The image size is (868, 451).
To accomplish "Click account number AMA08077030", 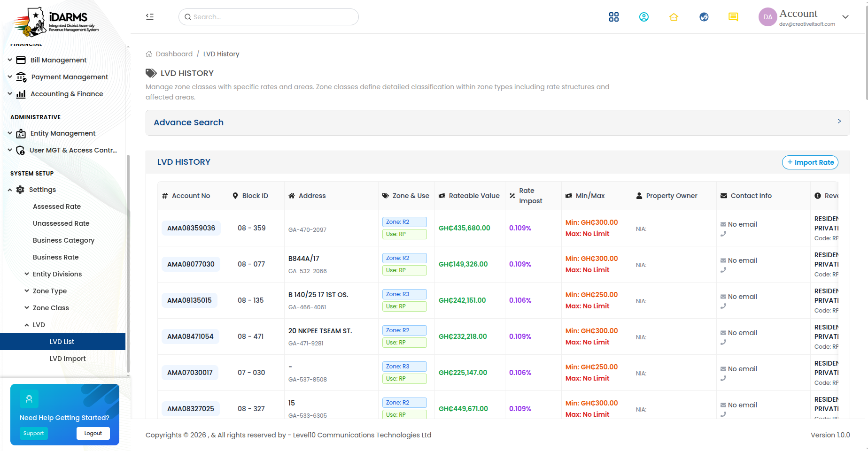I will pos(191,264).
